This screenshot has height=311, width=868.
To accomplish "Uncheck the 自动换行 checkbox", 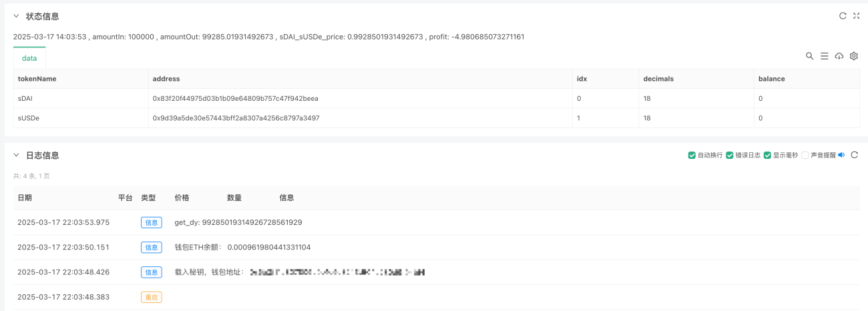I will point(692,155).
